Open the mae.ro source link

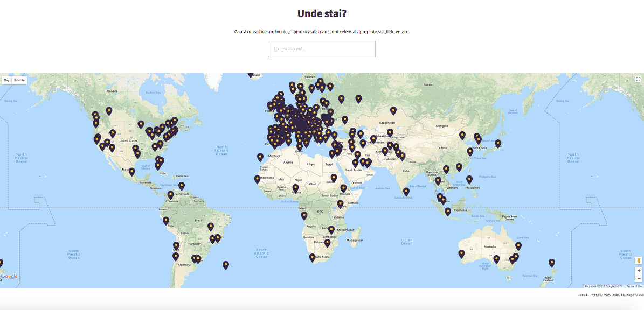(617, 295)
